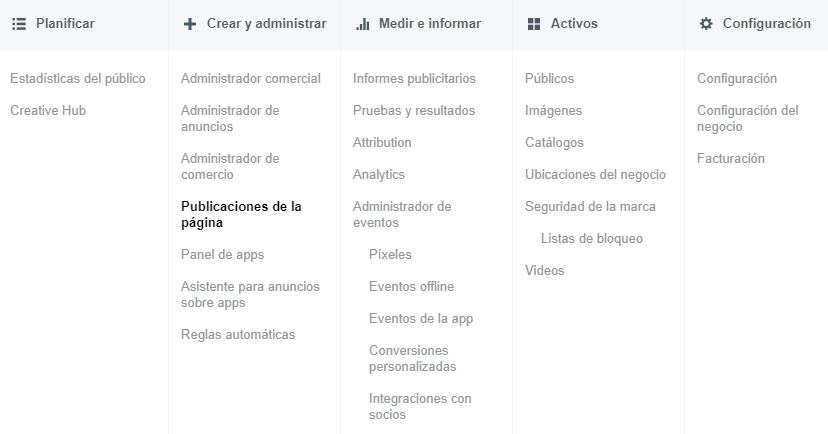
Task: Open Creative Hub
Action: tap(48, 111)
